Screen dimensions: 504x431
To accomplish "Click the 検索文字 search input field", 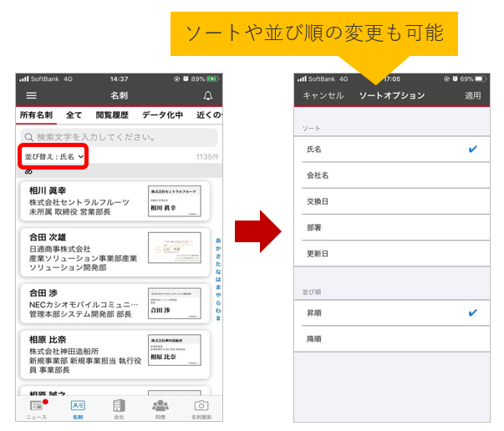I will pyautogui.click(x=120, y=138).
